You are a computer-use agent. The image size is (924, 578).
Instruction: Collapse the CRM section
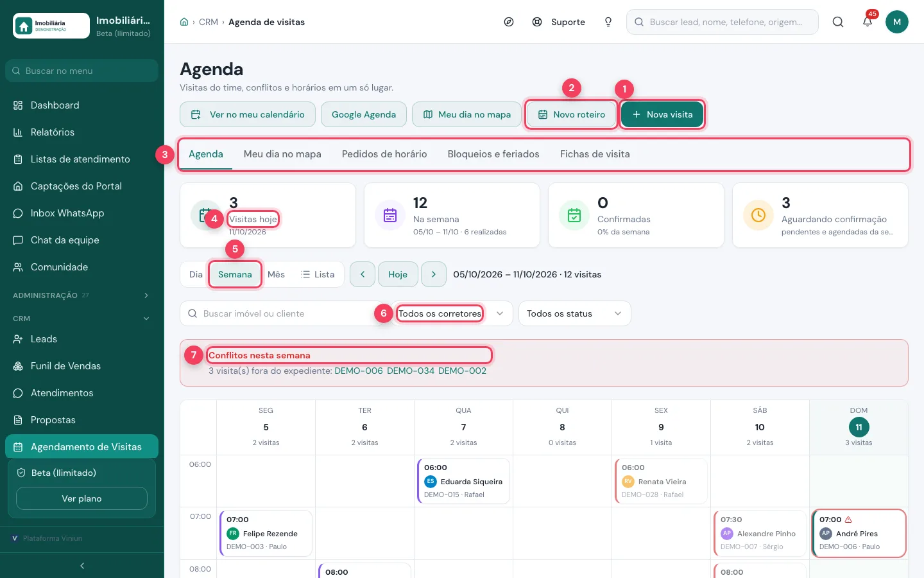(x=81, y=319)
